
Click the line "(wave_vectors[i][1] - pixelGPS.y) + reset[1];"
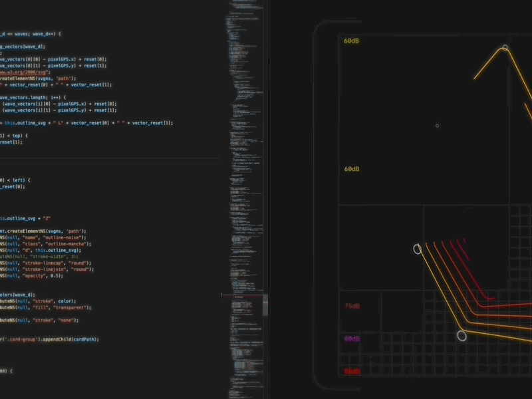click(x=59, y=110)
